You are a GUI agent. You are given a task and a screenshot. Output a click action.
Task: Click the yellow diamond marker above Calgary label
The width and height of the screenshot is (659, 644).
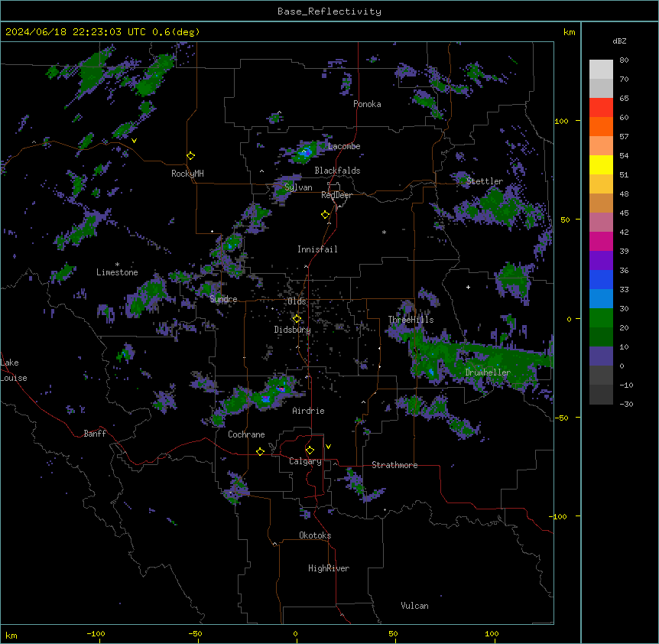click(310, 450)
